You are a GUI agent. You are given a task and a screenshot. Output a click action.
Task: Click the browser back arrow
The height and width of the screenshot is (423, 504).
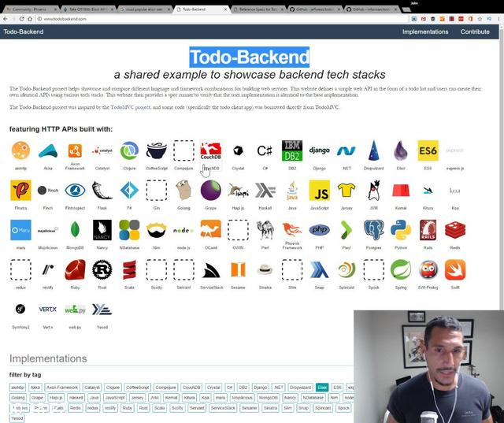pos(6,19)
